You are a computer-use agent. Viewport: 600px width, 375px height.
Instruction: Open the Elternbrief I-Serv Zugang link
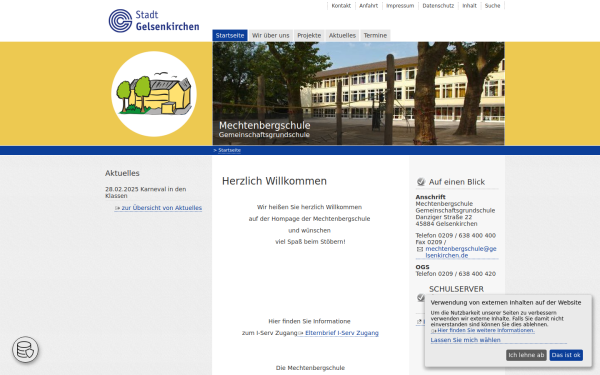339,333
